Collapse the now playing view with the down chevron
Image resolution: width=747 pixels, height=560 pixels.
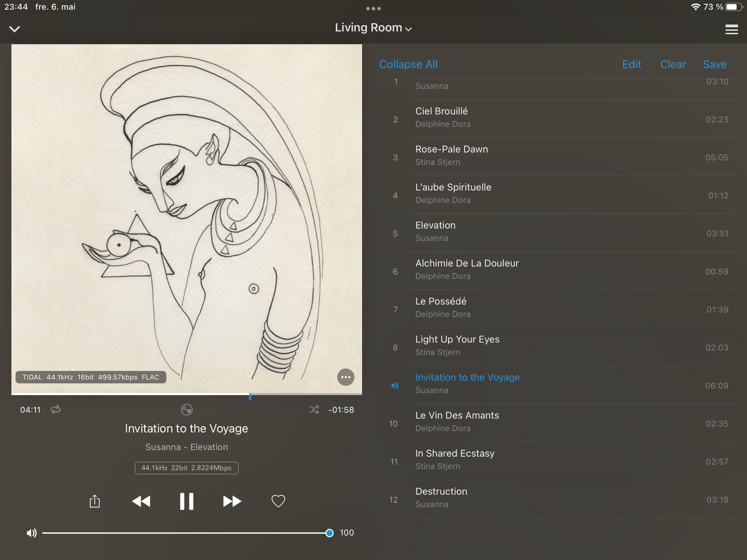point(15,29)
